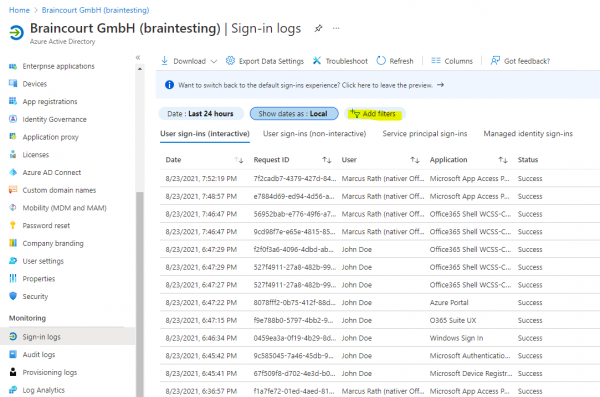Select User sign-ins (interactive) tab

(205, 134)
